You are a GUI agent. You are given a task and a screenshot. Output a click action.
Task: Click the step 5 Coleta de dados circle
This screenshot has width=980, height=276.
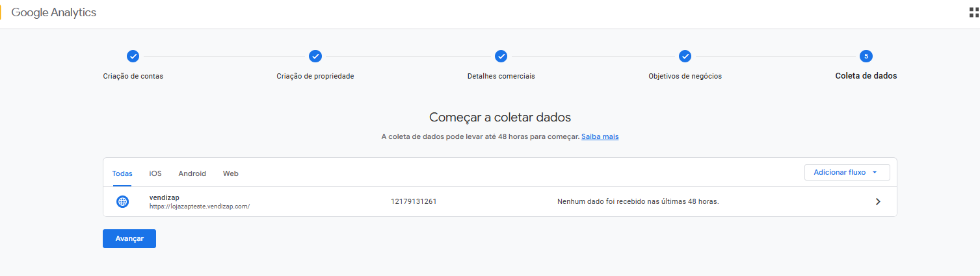(866, 56)
